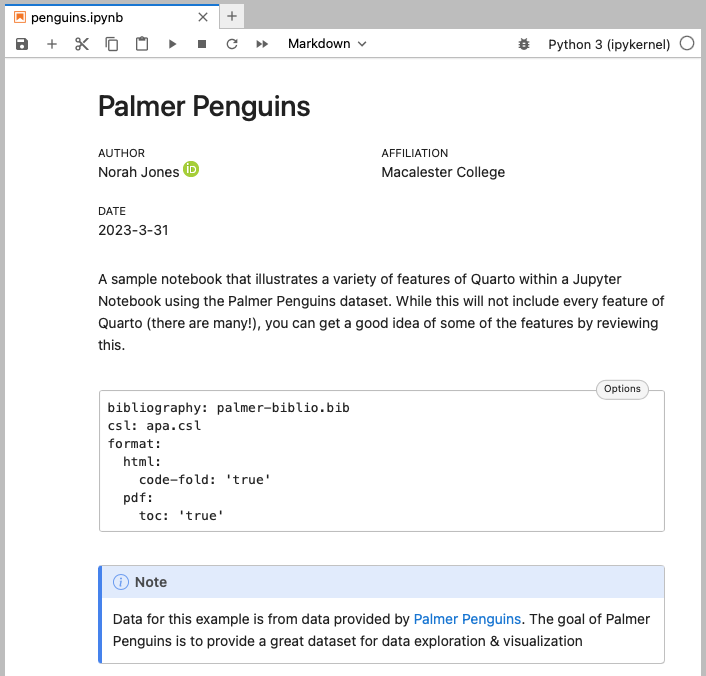706x676 pixels.
Task: Click the kernel status circle indicator
Action: tap(687, 44)
